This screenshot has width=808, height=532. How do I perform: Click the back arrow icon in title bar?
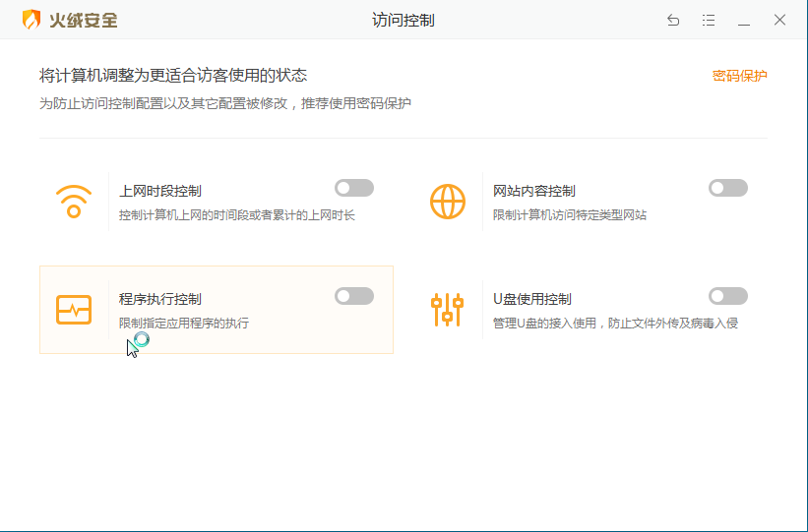tap(673, 20)
